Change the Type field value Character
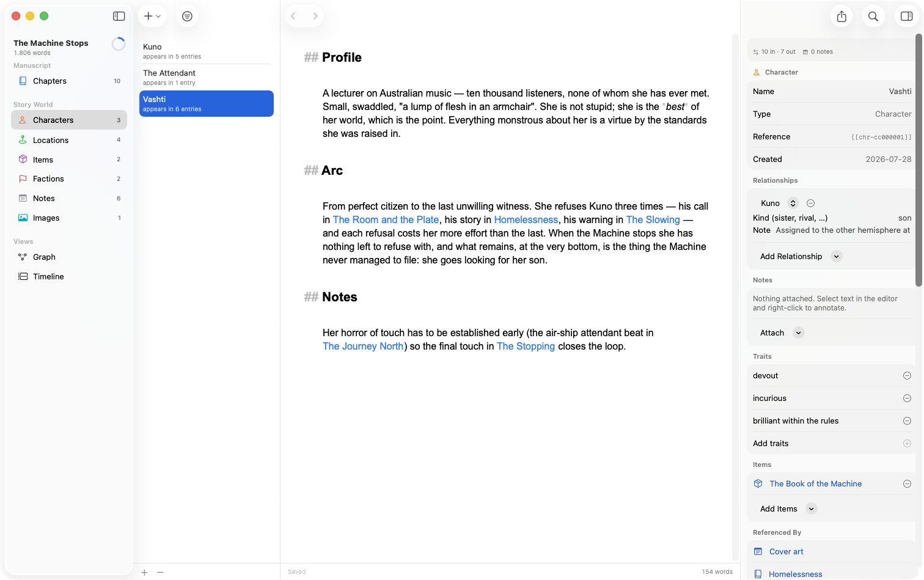The width and height of the screenshot is (924, 580). point(893,114)
